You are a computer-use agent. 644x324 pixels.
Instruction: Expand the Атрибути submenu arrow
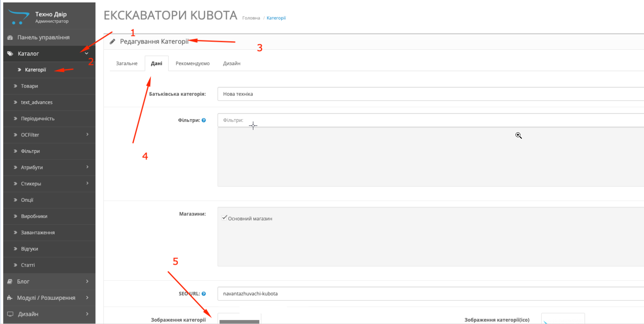click(x=87, y=167)
